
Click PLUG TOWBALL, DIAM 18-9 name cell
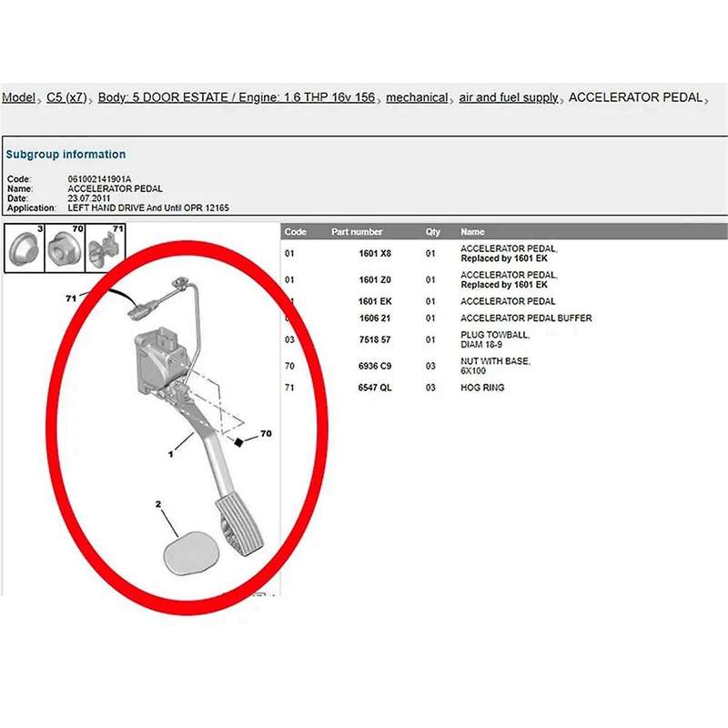(495, 339)
